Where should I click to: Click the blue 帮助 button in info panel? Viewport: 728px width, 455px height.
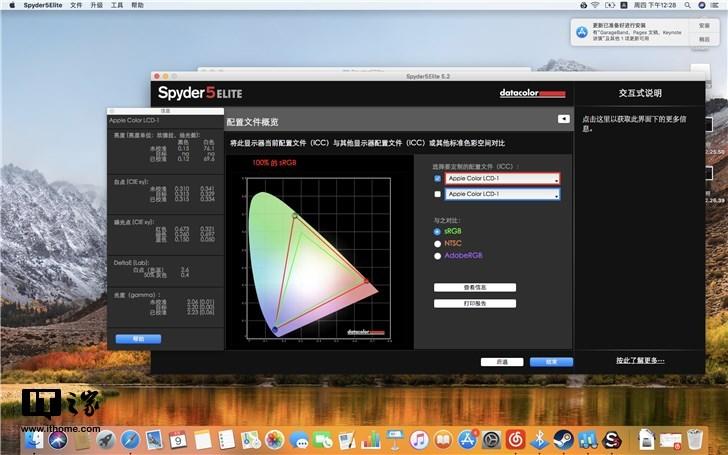[138, 339]
